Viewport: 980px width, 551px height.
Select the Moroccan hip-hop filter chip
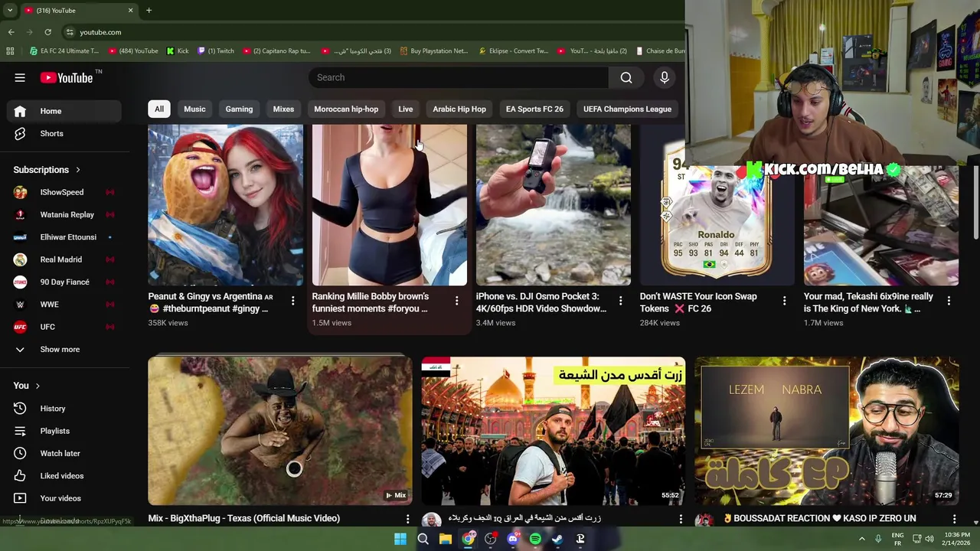[x=346, y=109]
